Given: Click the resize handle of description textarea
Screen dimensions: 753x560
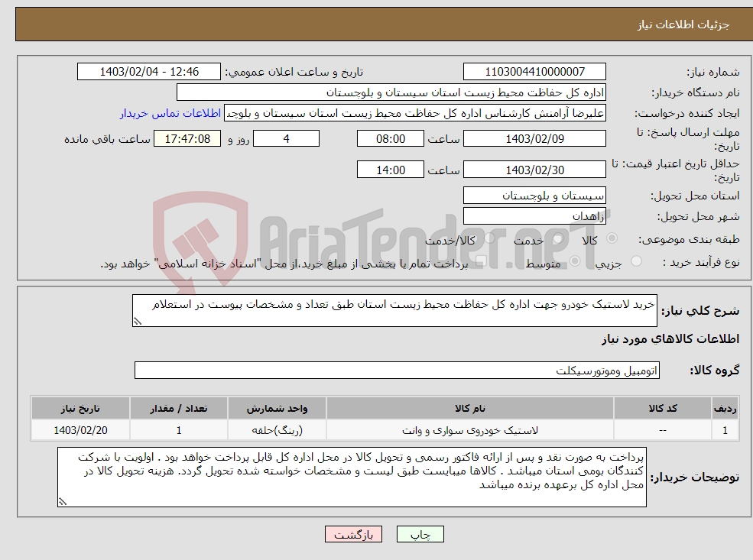Looking at the screenshot, I should (x=138, y=322).
